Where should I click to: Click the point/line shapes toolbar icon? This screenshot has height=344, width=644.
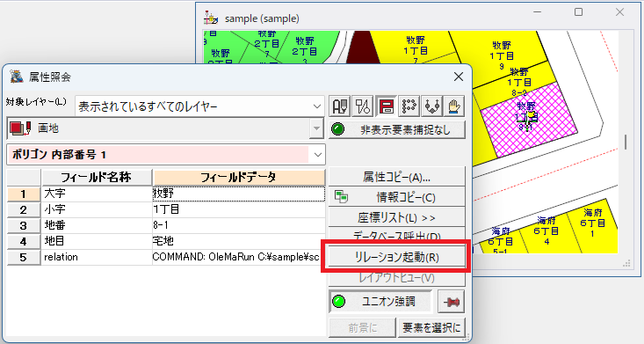click(x=363, y=106)
